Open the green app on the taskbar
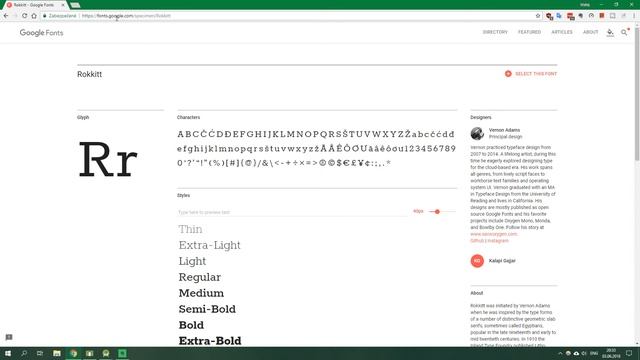640x360 pixels. coord(122,353)
